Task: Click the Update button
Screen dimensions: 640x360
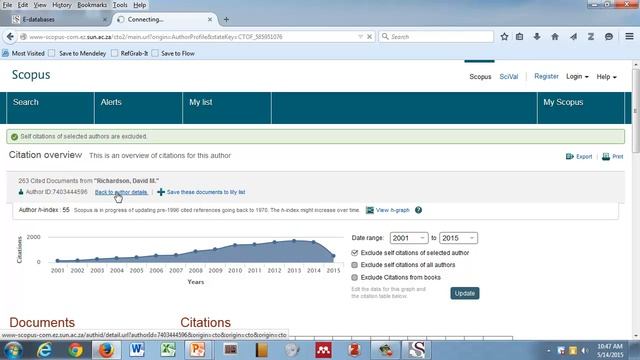Action: click(x=465, y=293)
